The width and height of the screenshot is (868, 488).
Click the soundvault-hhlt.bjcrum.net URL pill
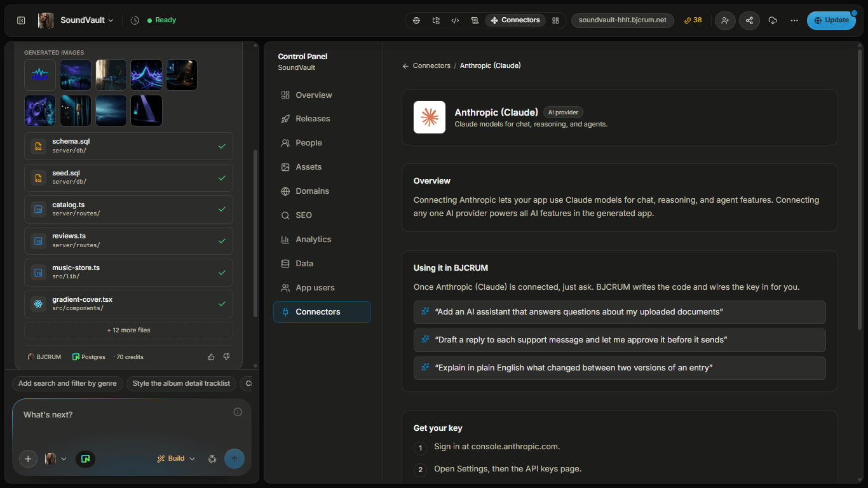623,20
